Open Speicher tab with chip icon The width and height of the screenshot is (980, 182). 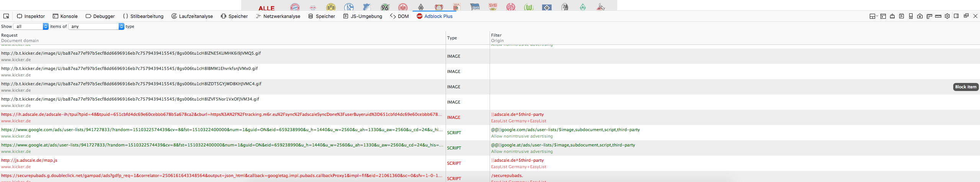click(x=234, y=16)
